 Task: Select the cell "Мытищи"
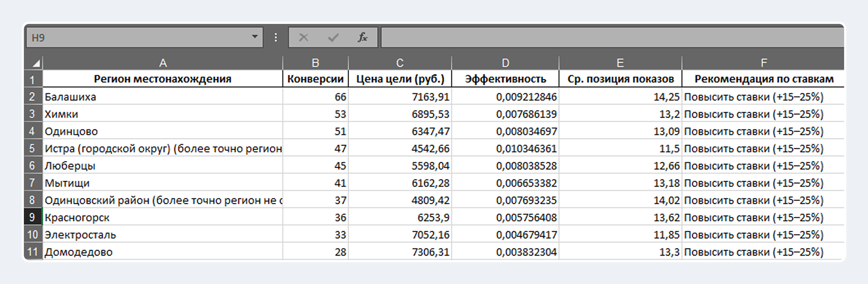(x=163, y=183)
